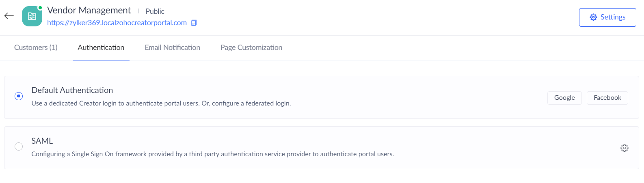Click the Default Authentication heading

click(x=72, y=90)
